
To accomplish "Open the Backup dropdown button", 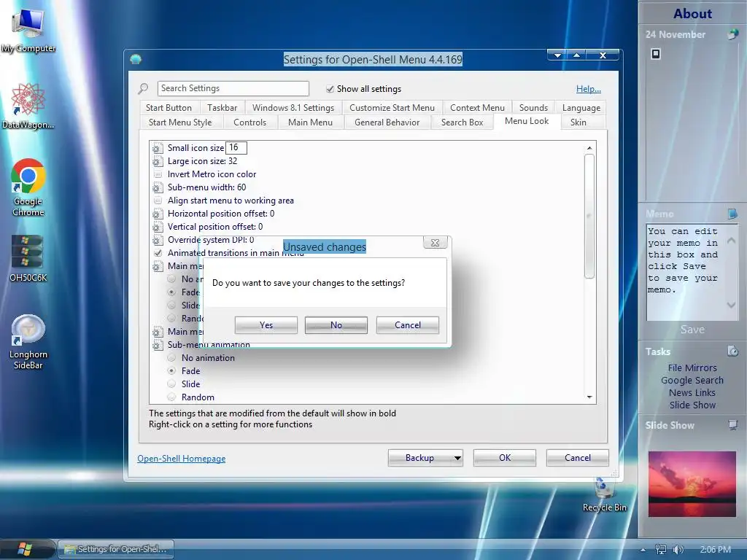I will (x=425, y=458).
